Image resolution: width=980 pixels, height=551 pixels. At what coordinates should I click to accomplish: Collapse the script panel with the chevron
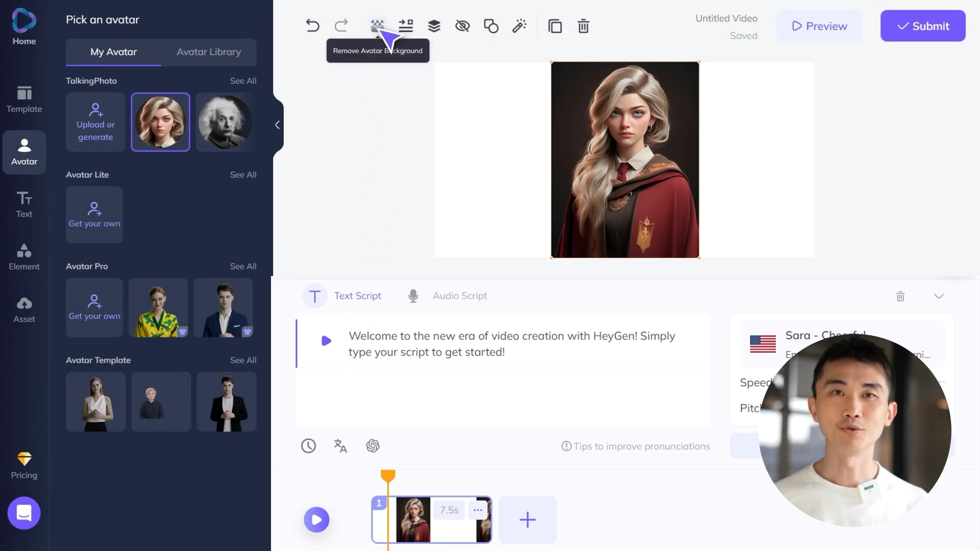[939, 296]
